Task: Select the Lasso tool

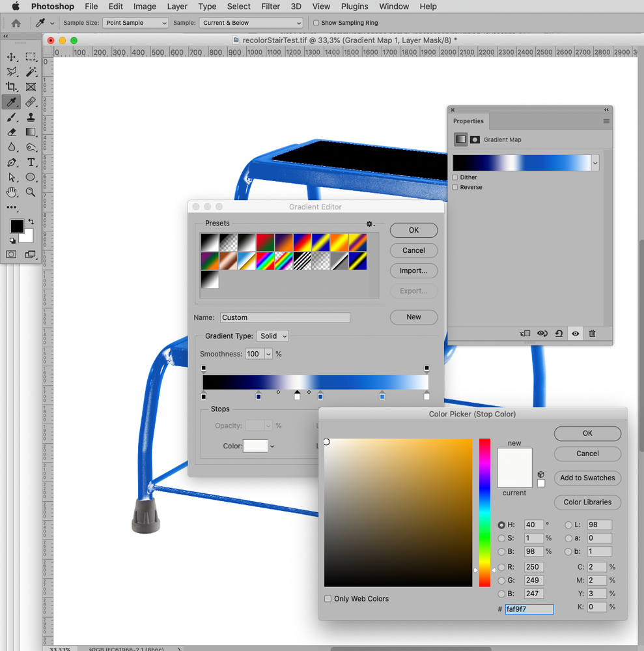Action: [x=13, y=71]
